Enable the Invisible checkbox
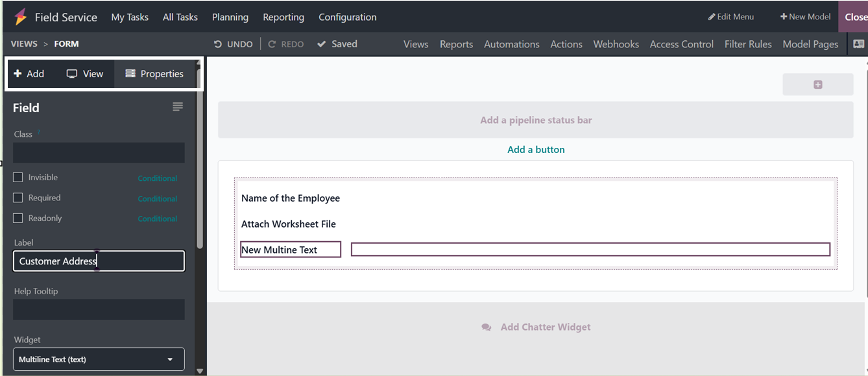The height and width of the screenshot is (376, 868). 18,178
